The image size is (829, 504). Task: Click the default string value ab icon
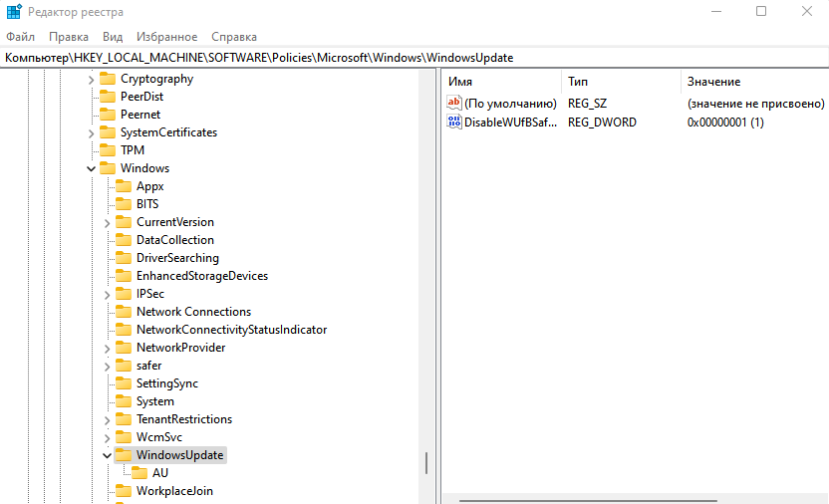(455, 104)
